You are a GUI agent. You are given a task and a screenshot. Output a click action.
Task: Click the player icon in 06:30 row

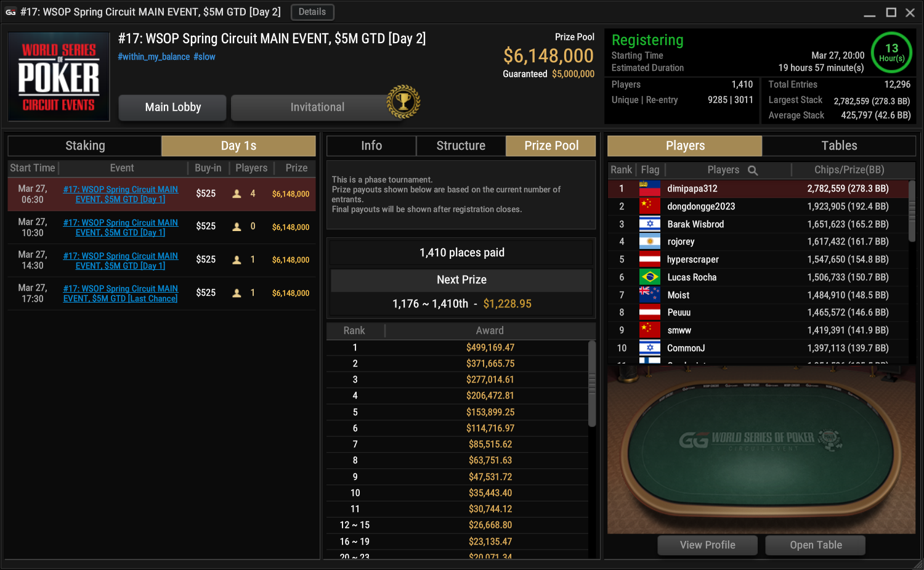[x=237, y=194]
